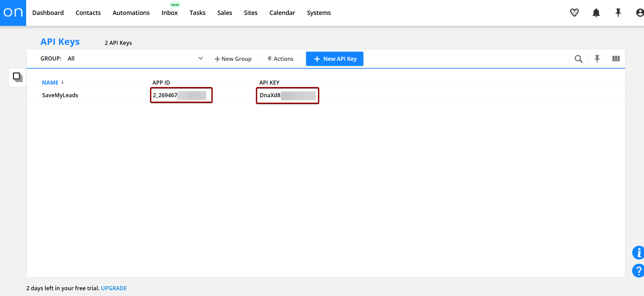Image resolution: width=644 pixels, height=296 pixels.
Task: Open favorites heart icon in header
Action: click(574, 13)
